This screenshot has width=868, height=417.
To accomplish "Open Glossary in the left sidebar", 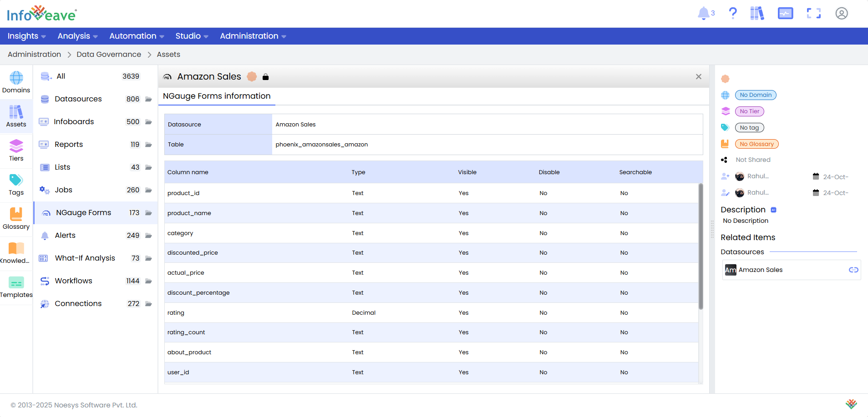I will click(16, 219).
